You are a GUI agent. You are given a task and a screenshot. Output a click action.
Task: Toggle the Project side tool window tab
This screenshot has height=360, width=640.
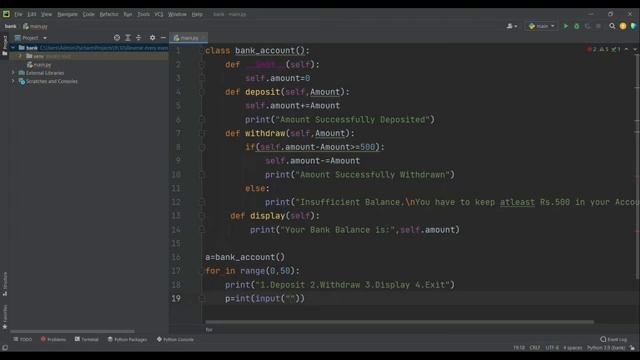4,45
